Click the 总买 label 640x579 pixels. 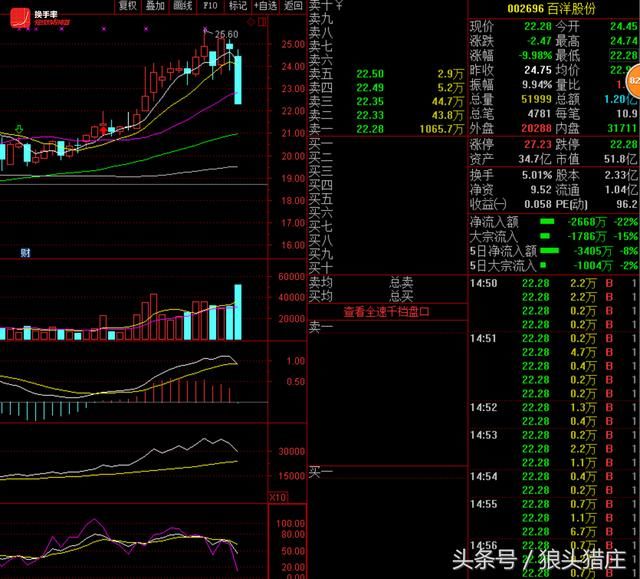(402, 296)
